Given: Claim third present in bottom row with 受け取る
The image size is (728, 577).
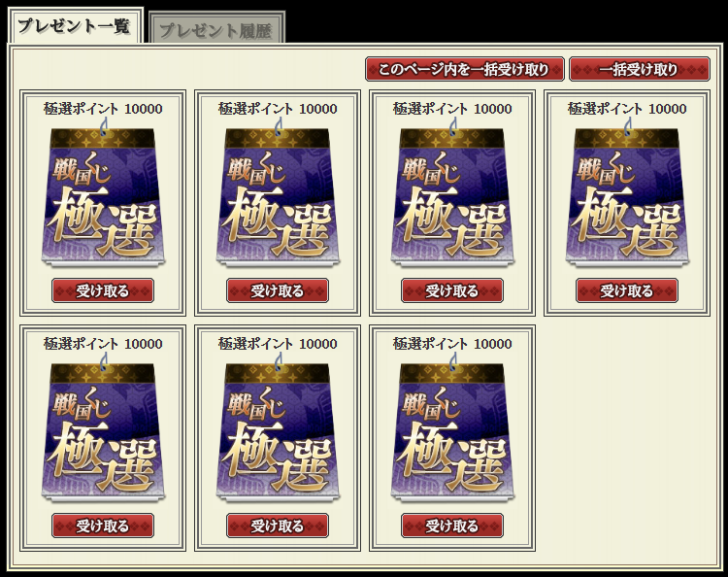Looking at the screenshot, I should pyautogui.click(x=452, y=526).
